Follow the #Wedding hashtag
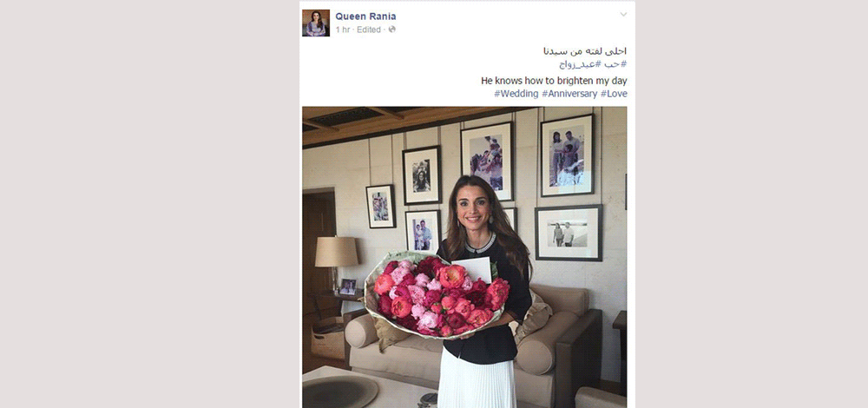 [516, 94]
